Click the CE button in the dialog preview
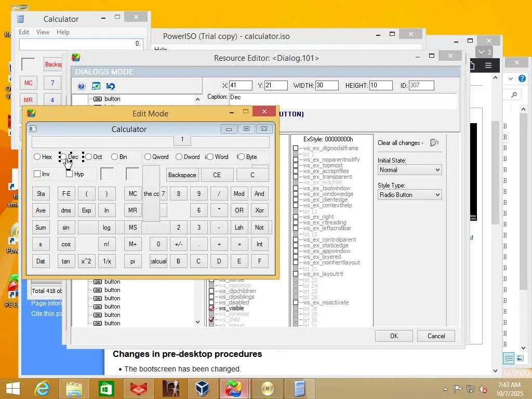 [x=217, y=175]
